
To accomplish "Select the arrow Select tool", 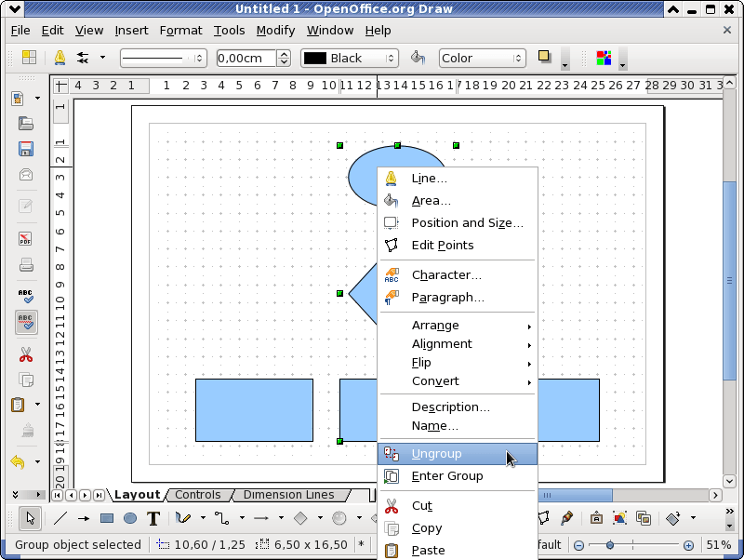I will (x=31, y=518).
